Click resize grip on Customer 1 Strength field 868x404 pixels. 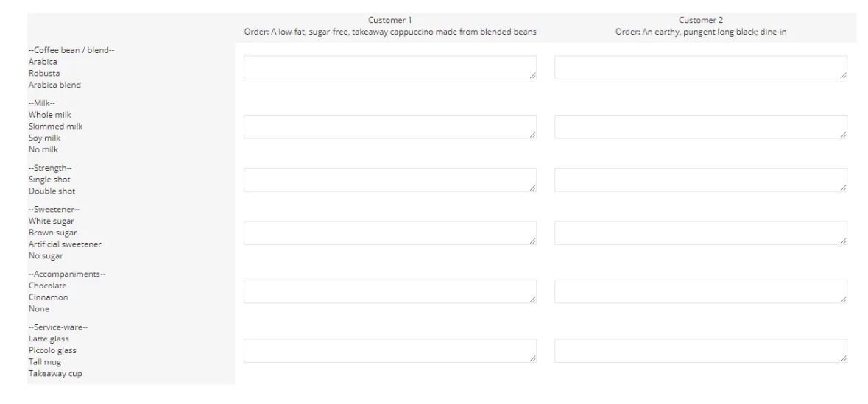[532, 188]
